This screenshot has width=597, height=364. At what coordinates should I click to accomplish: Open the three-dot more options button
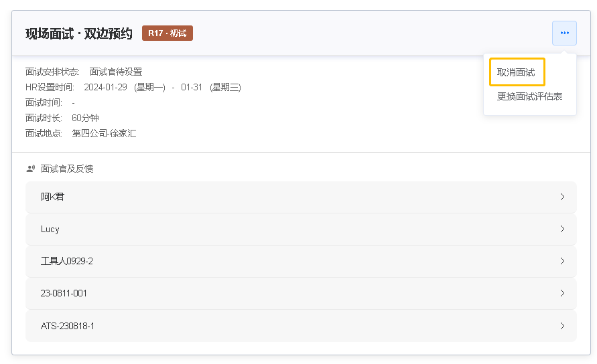click(x=564, y=33)
